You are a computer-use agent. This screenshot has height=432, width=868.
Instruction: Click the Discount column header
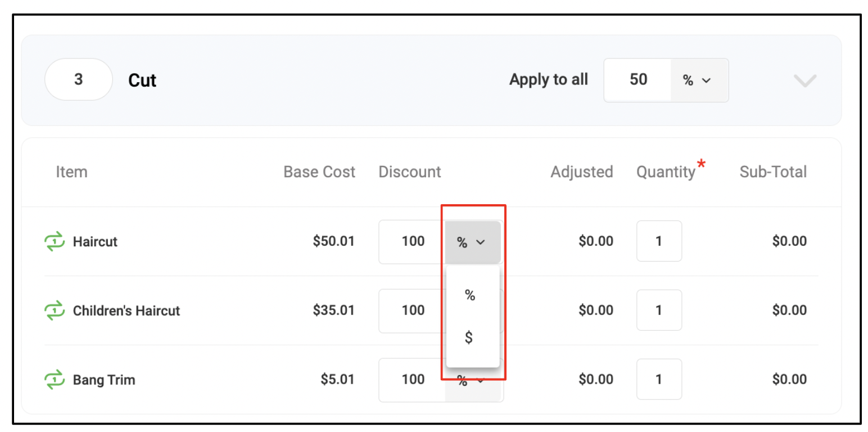[410, 172]
